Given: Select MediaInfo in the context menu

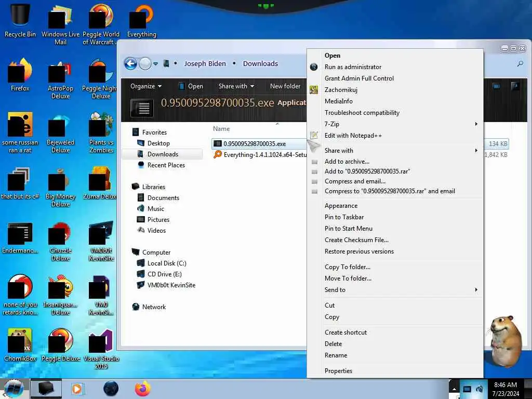Looking at the screenshot, I should (395, 101).
